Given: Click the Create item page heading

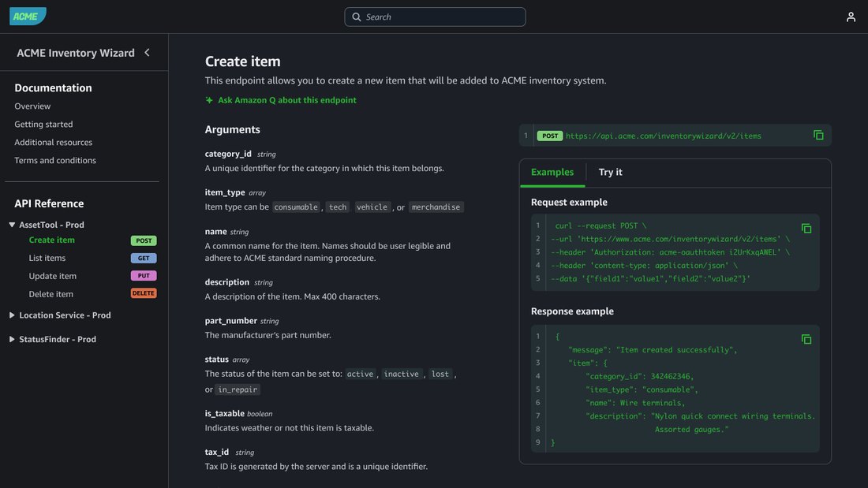Looking at the screenshot, I should (x=242, y=61).
